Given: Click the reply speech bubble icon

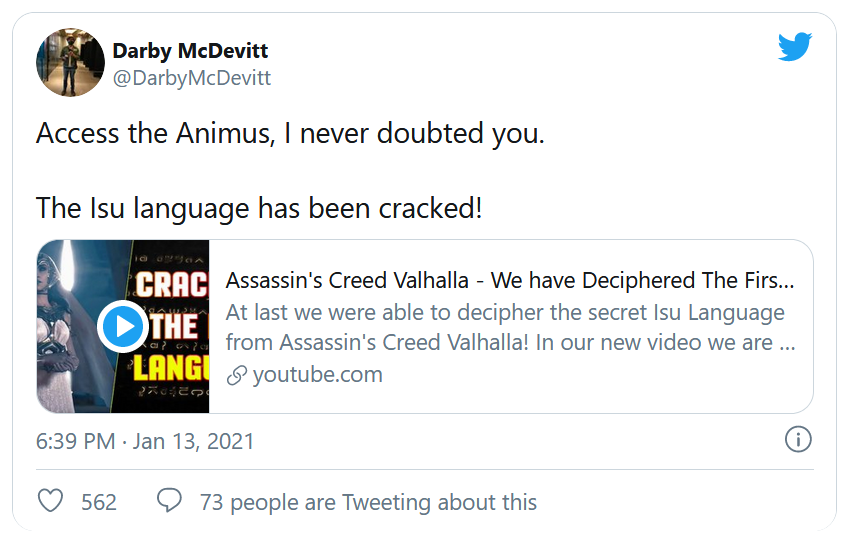Looking at the screenshot, I should click(170, 501).
